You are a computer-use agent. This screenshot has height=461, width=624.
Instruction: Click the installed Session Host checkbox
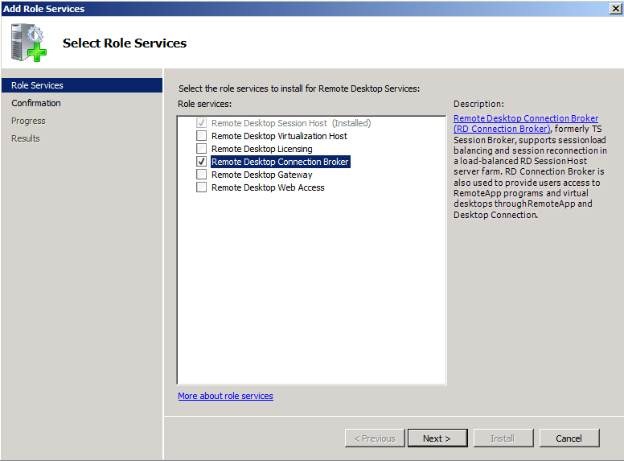click(x=202, y=122)
